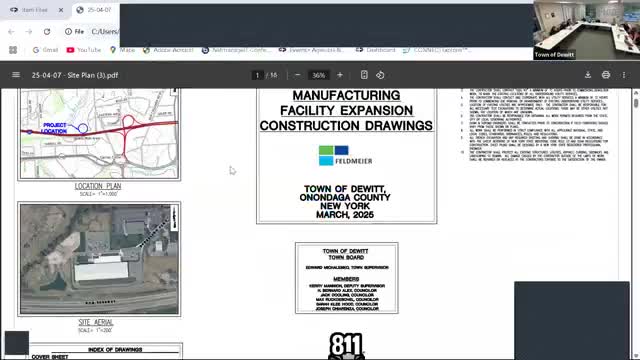
Task: Click the fit to page icon
Action: (x=364, y=75)
